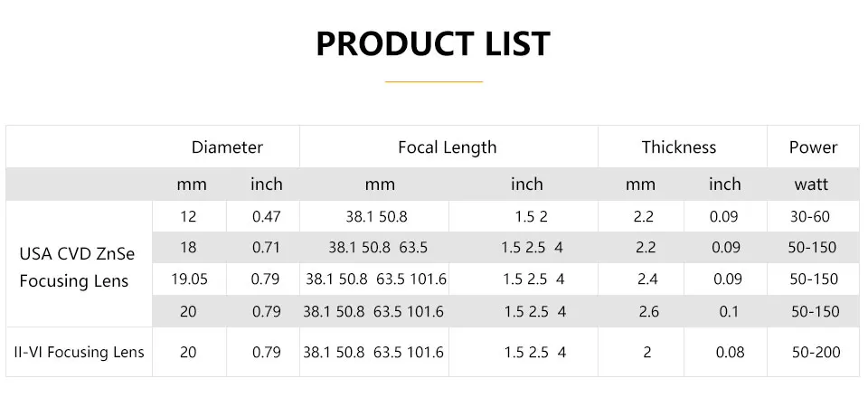Select the 0.1 inch thickness cell
The image size is (868, 407).
(729, 312)
